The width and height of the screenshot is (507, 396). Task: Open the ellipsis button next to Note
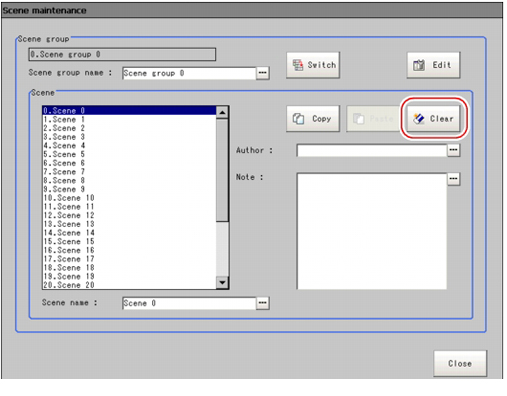click(x=453, y=179)
